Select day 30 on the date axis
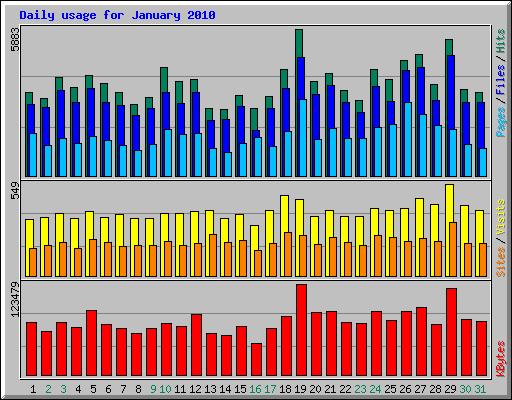Image resolution: width=512 pixels, height=400 pixels. (x=465, y=389)
